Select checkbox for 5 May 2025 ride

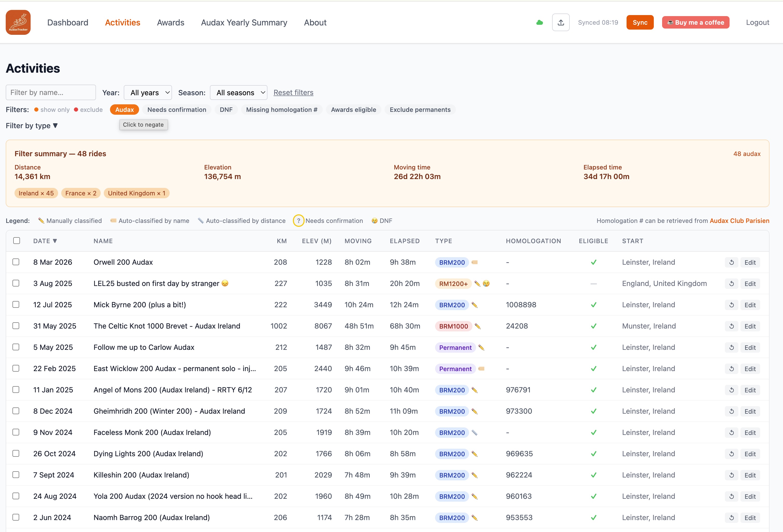coord(16,347)
